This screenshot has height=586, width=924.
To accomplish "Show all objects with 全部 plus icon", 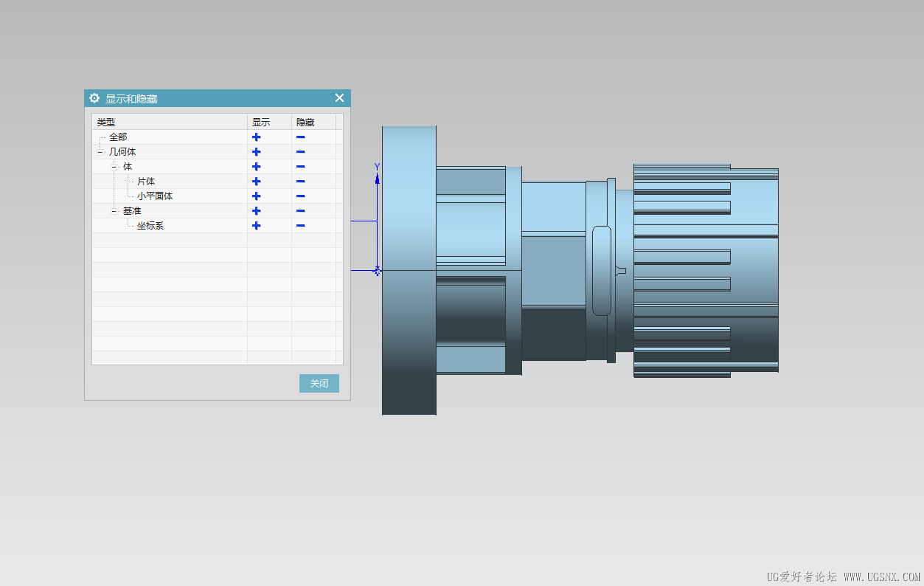I will (256, 137).
